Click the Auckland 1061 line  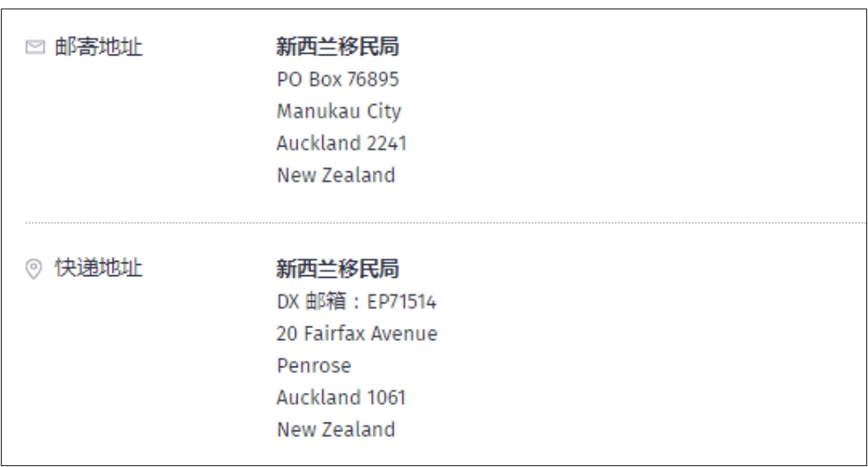[341, 397]
